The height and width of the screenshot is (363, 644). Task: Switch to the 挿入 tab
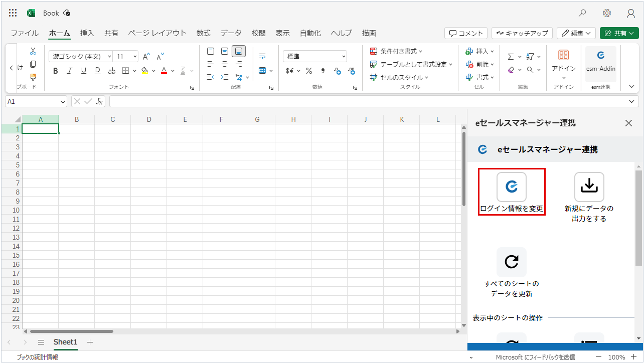87,33
